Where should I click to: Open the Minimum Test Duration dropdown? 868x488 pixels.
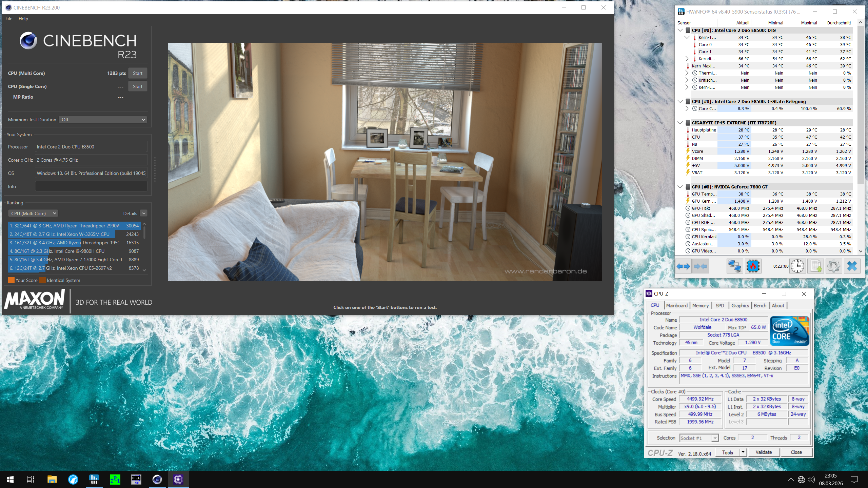[103, 120]
